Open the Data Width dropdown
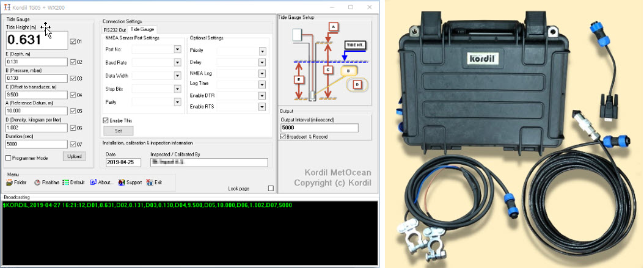Viewport: 644px width, 268px height. pyautogui.click(x=177, y=76)
